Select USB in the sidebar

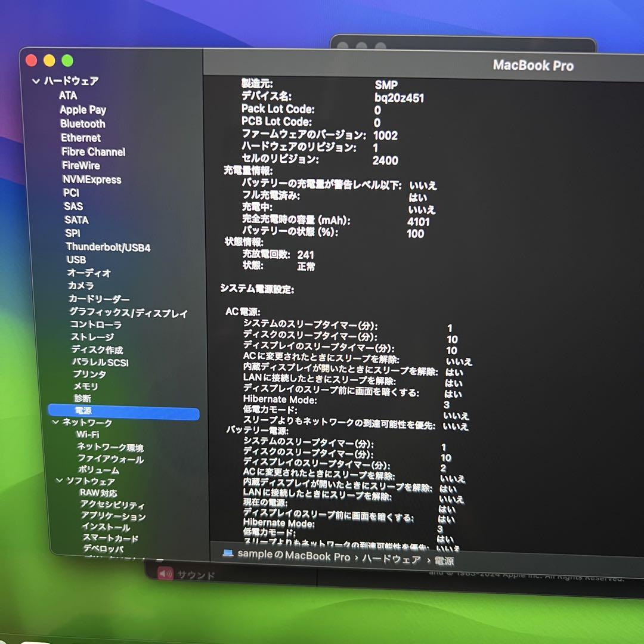pos(76,259)
